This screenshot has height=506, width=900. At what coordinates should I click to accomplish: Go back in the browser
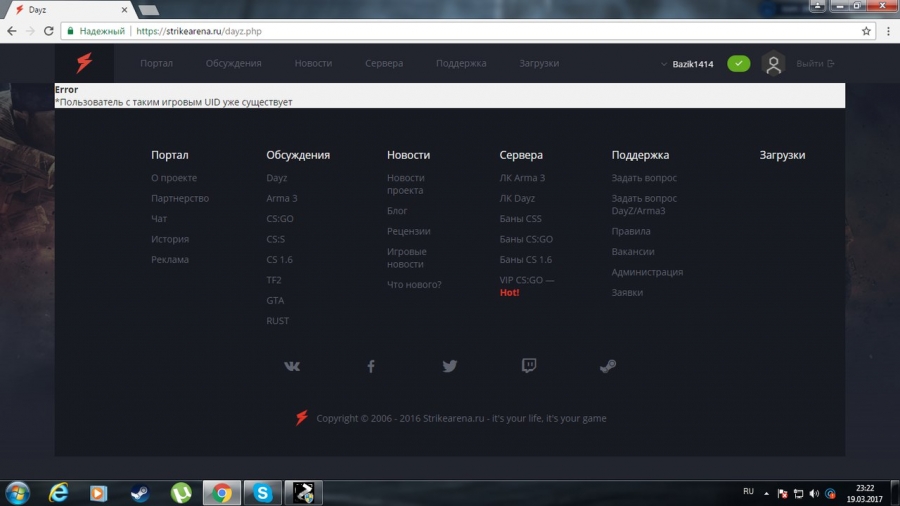point(12,31)
